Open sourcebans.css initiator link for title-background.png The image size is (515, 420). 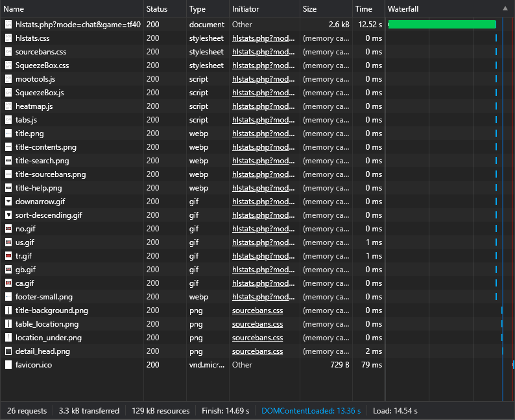click(x=257, y=310)
